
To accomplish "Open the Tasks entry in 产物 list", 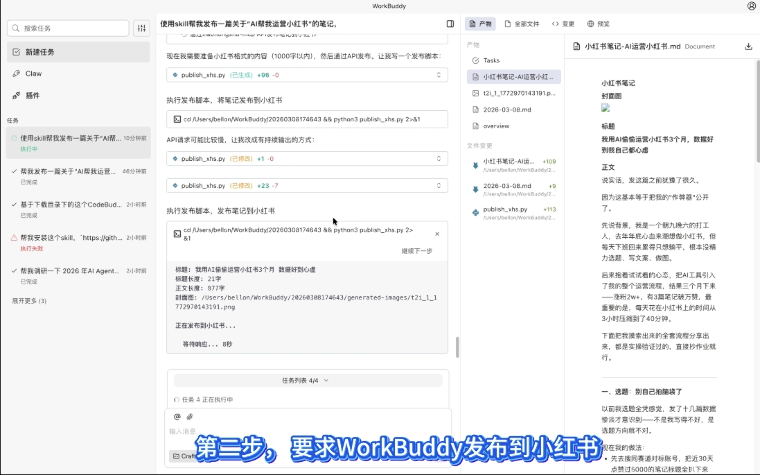I will 513,61.
